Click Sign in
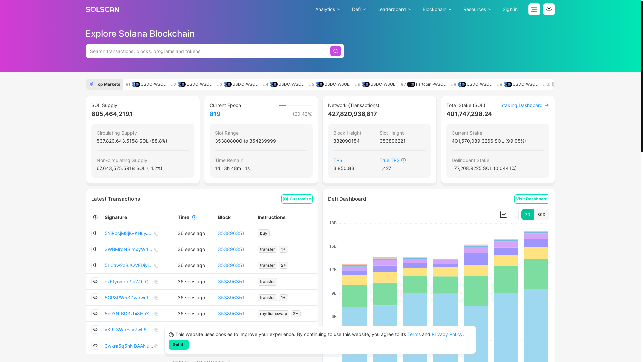The image size is (644, 362). pyautogui.click(x=510, y=9)
